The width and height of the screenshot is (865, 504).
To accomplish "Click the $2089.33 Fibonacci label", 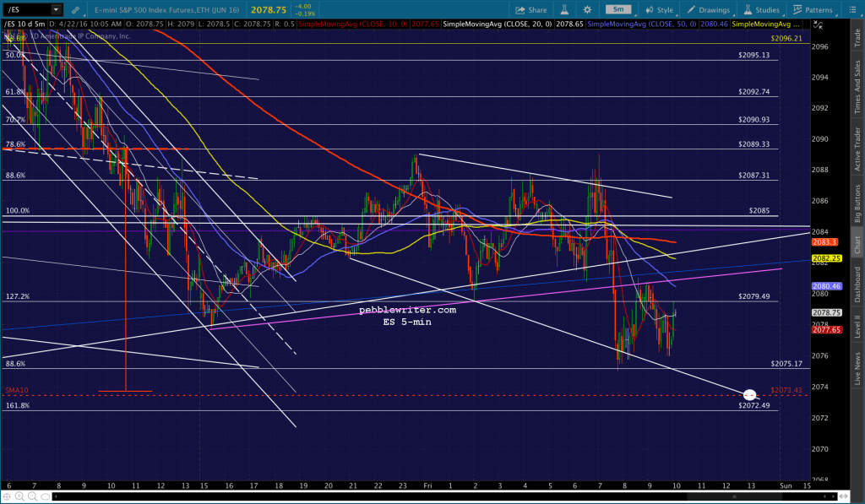I will tap(753, 144).
